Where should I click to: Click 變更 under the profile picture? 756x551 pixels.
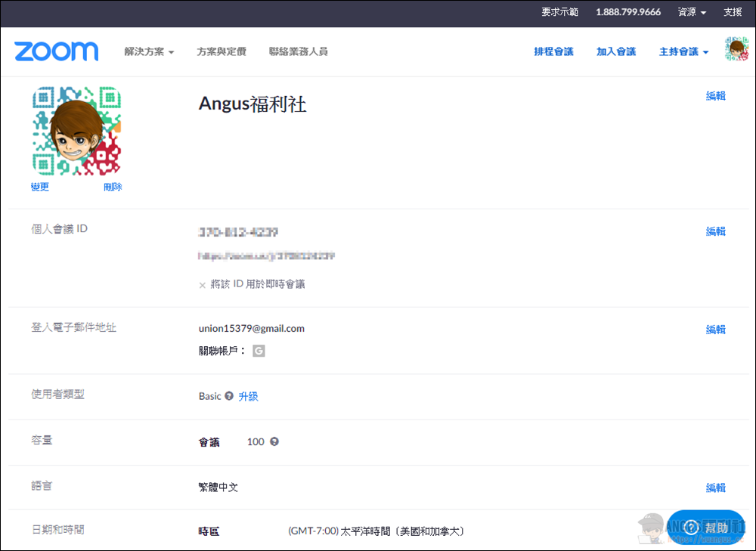point(40,187)
